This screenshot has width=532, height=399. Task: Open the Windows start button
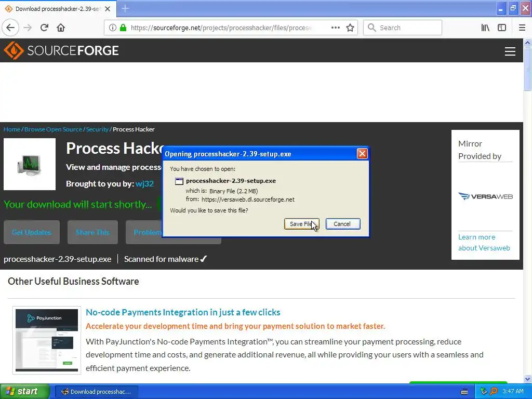point(24,391)
